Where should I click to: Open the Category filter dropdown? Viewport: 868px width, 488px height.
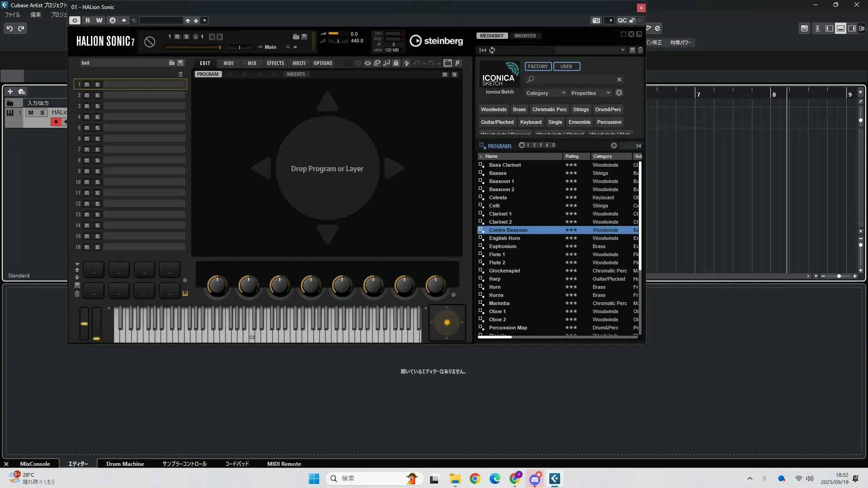pos(545,93)
